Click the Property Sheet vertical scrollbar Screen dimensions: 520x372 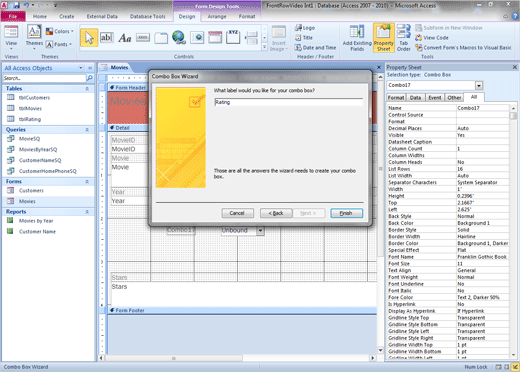pos(513,231)
